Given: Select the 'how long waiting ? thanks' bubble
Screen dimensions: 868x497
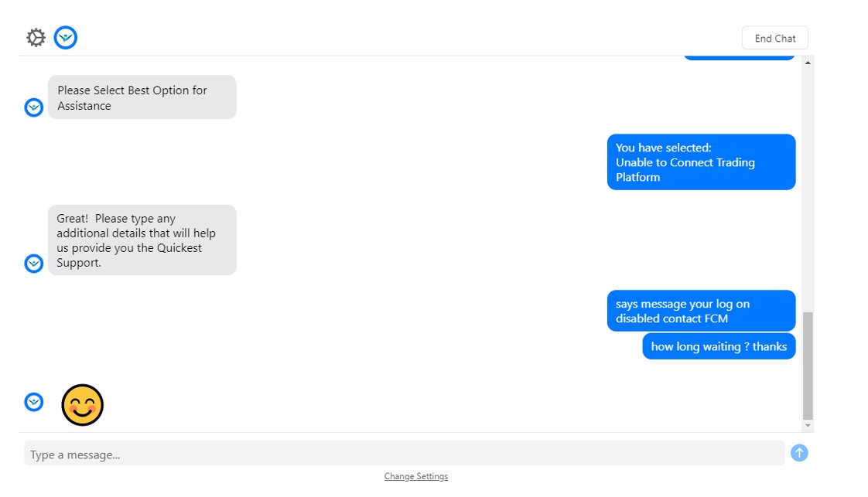Looking at the screenshot, I should (719, 346).
